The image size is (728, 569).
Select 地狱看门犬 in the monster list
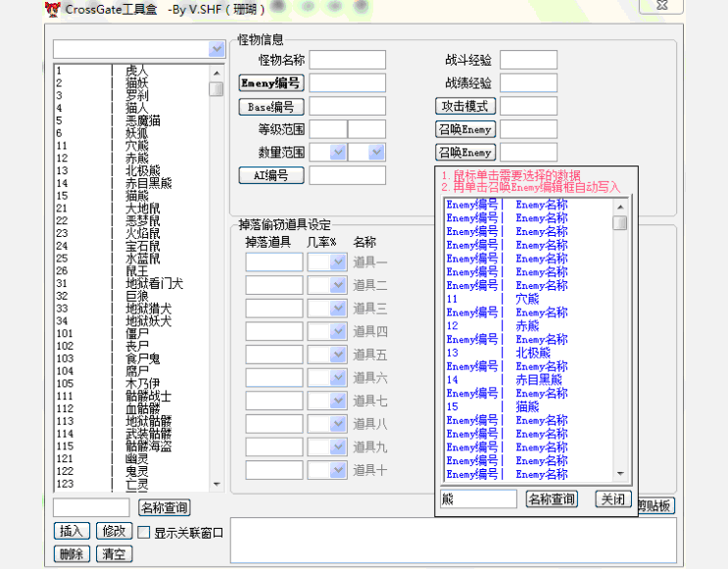point(132,283)
